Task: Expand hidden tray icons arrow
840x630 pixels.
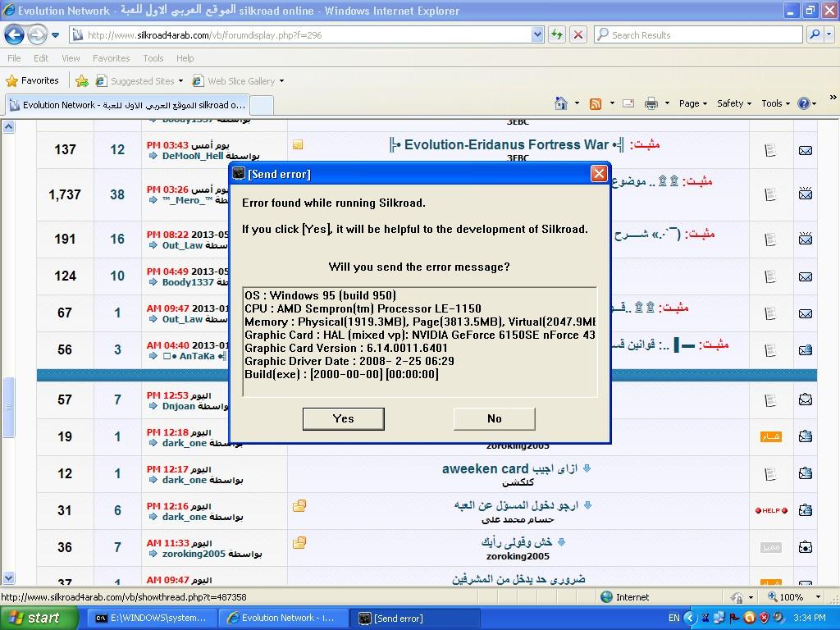Action: click(690, 619)
